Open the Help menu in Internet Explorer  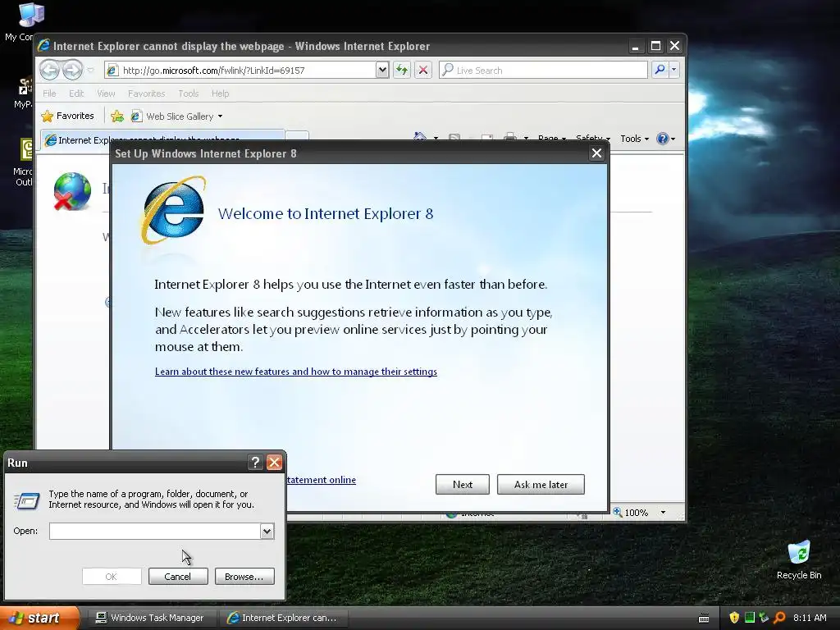[220, 94]
